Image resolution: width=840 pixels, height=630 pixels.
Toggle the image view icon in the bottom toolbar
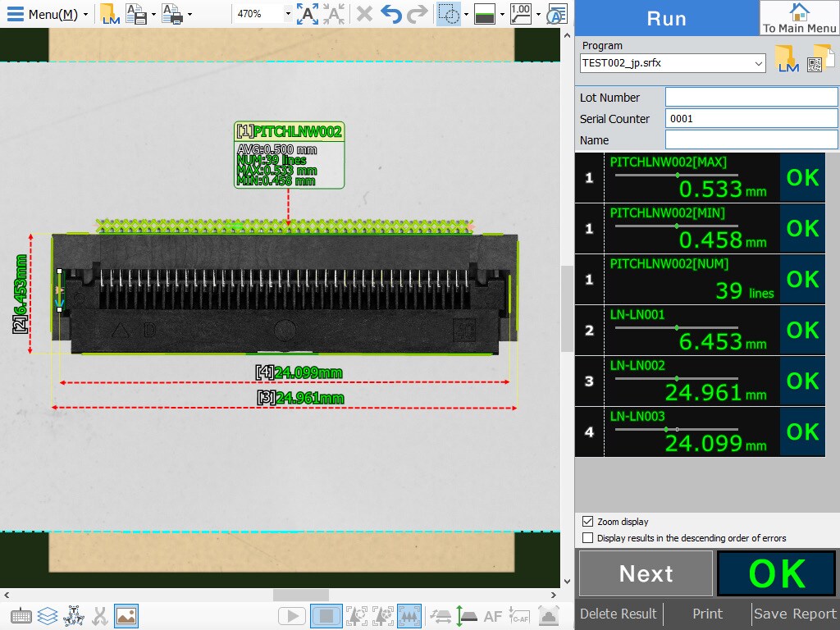(126, 615)
